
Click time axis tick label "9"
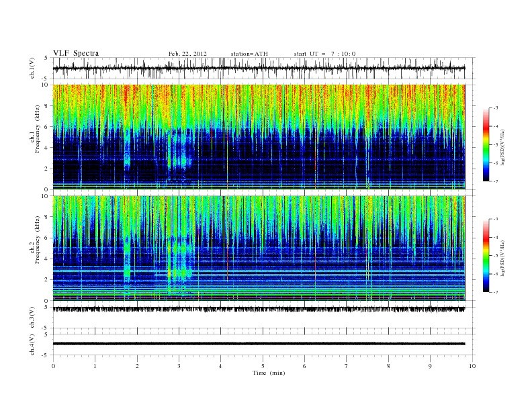point(430,366)
